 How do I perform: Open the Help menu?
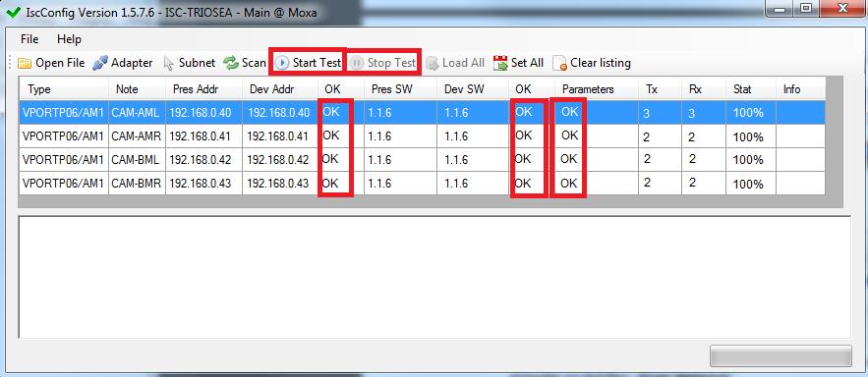[69, 39]
